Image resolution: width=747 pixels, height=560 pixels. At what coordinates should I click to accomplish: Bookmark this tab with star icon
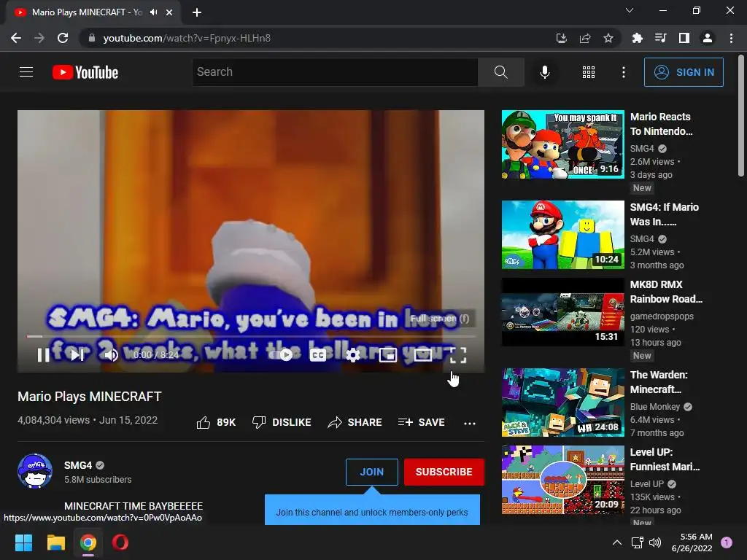[608, 38]
